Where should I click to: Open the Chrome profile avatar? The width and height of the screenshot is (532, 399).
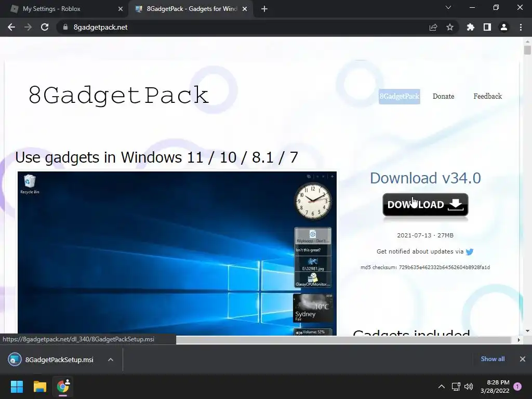click(x=504, y=27)
